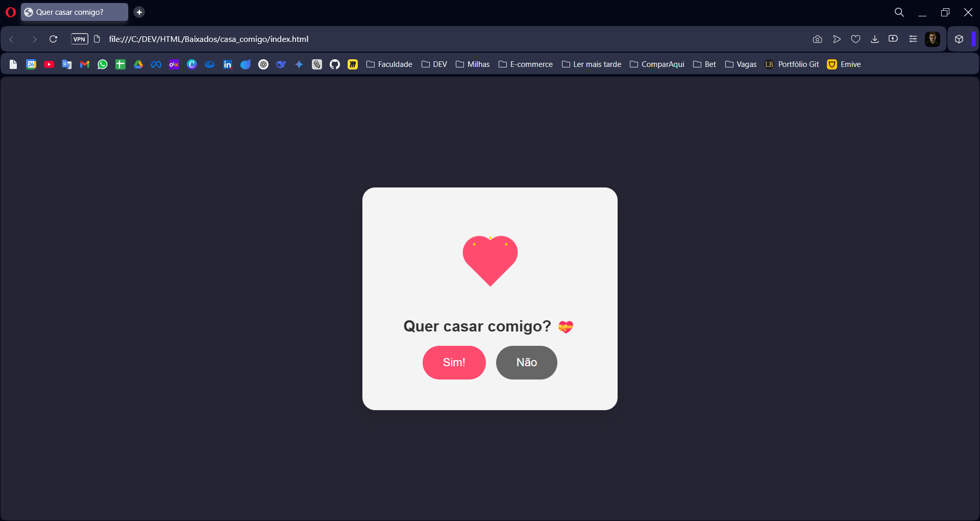This screenshot has height=521, width=980.
Task: Open the ChatGPT bookmark
Action: [x=263, y=64]
